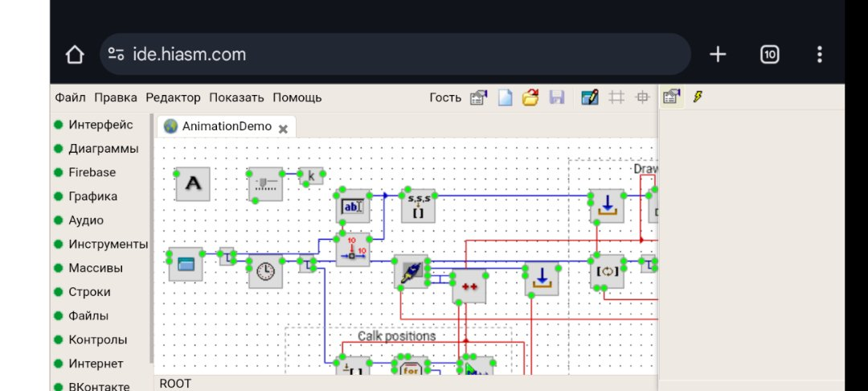Select the letter A label element
Screen dimensions: 868x391
point(193,184)
